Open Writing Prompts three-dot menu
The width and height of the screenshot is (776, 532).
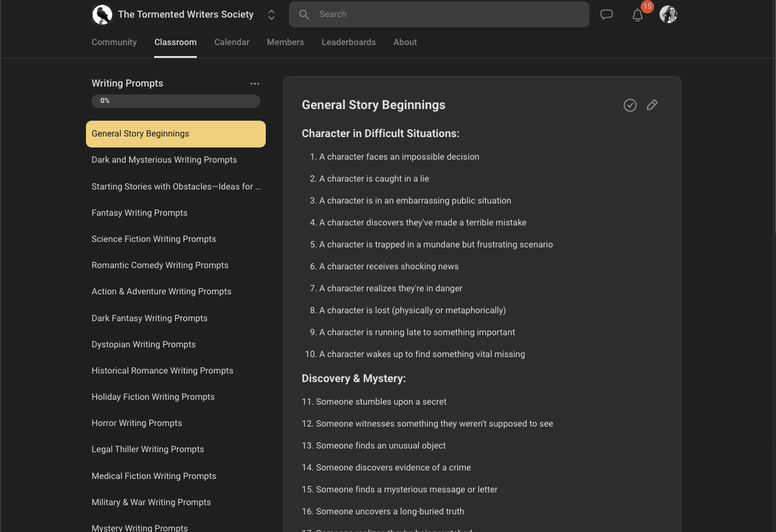pos(255,83)
